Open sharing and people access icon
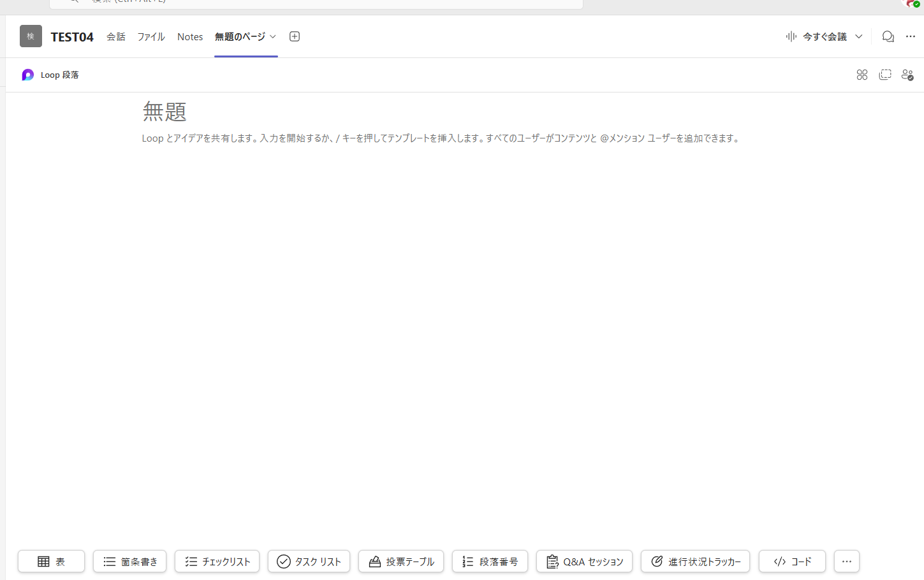This screenshot has height=580, width=924. tap(907, 75)
